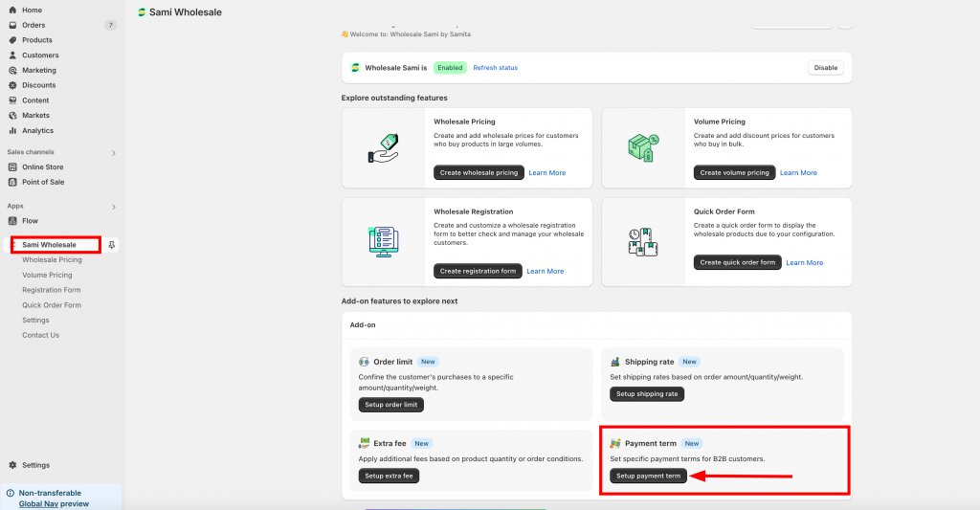Click the pin icon beside Sami Wholesale
This screenshot has height=510, width=980.
pyautogui.click(x=111, y=245)
